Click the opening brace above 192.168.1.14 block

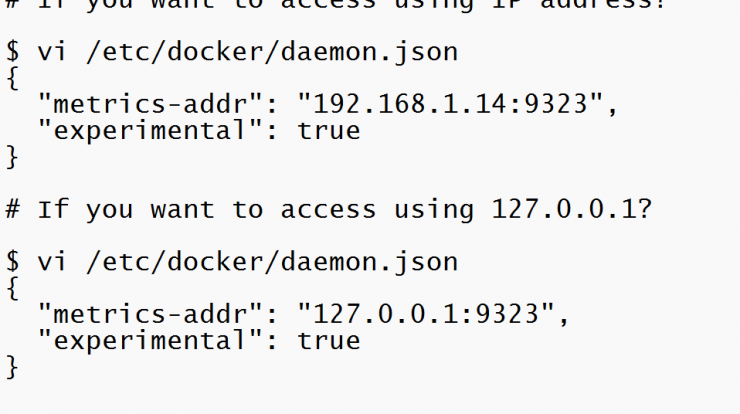pyautogui.click(x=13, y=78)
